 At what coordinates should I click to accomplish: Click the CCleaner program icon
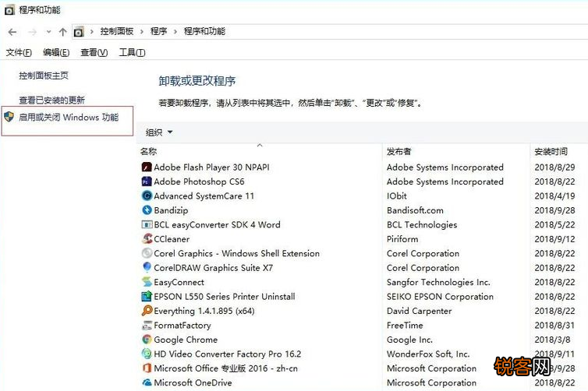tap(147, 238)
